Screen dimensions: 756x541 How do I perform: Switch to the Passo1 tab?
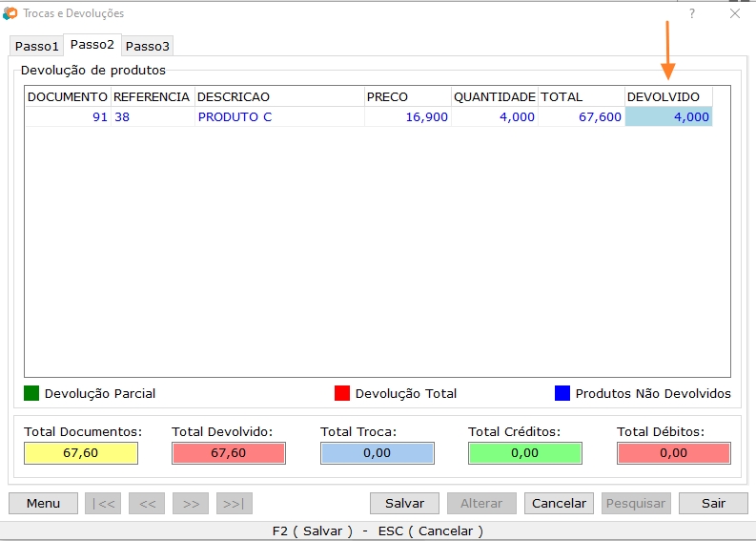[x=36, y=46]
